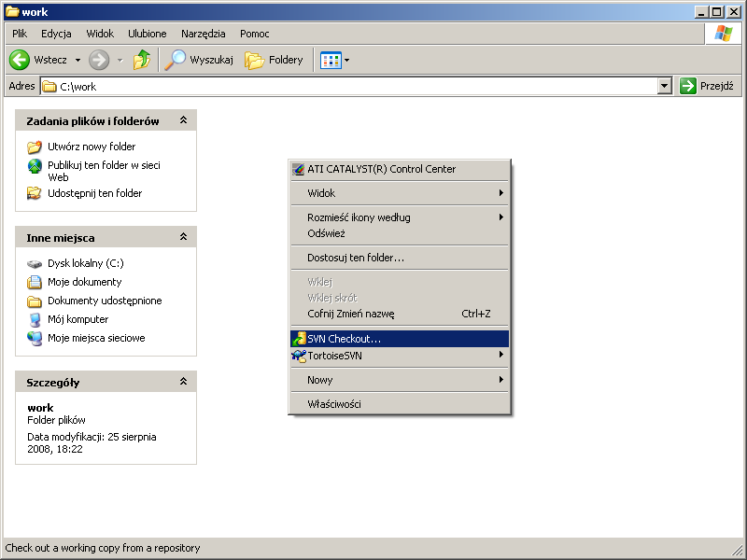Click Udostępnij ten folder link

[95, 193]
